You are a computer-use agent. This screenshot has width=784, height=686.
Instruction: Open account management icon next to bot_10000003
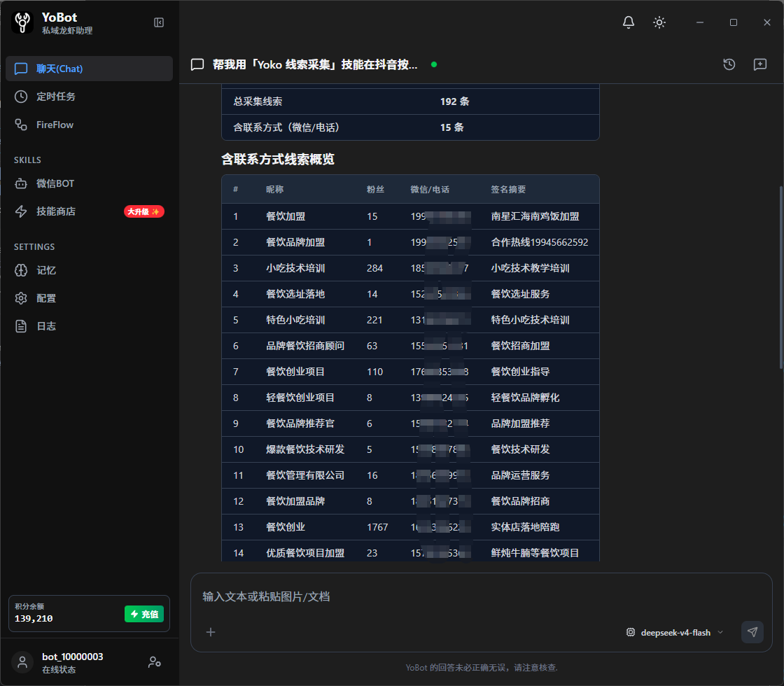pyautogui.click(x=155, y=662)
